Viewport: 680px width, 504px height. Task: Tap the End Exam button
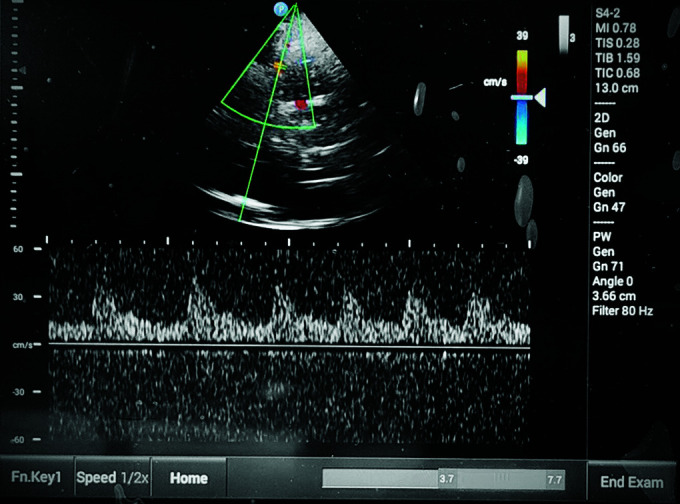[x=632, y=482]
